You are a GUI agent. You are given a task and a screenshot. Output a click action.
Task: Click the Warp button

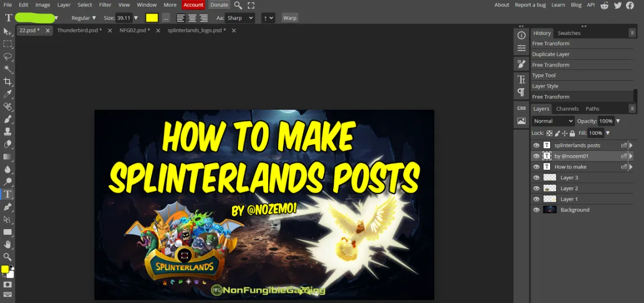(x=289, y=17)
